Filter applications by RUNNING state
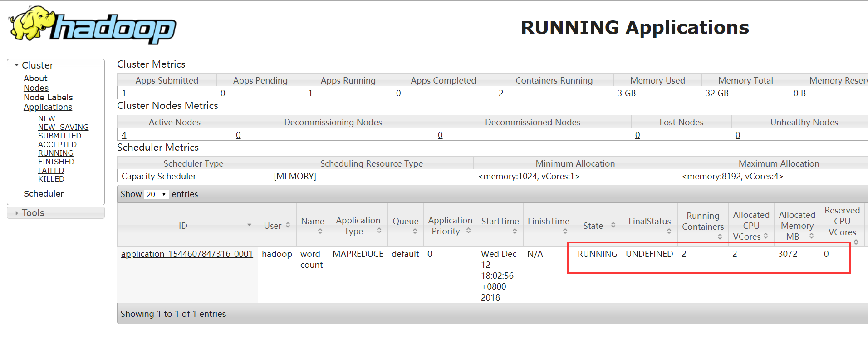The width and height of the screenshot is (868, 345). tap(55, 153)
